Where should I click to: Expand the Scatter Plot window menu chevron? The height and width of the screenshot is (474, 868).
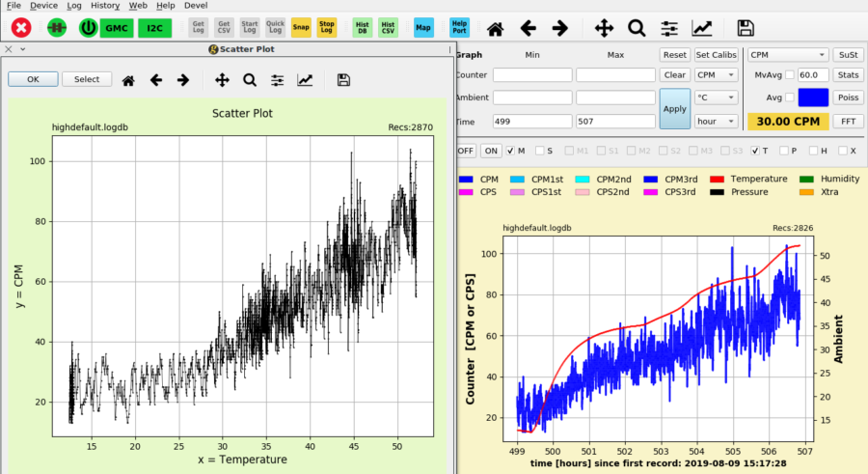pyautogui.click(x=23, y=49)
